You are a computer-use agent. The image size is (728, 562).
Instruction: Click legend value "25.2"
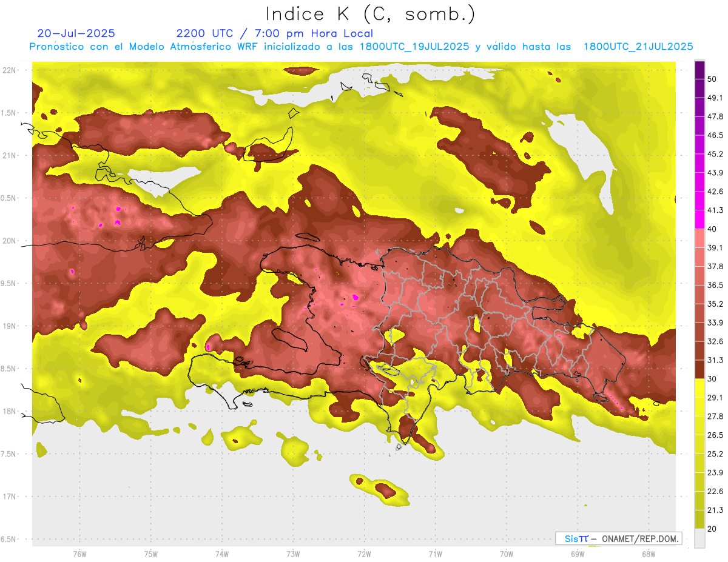715,454
